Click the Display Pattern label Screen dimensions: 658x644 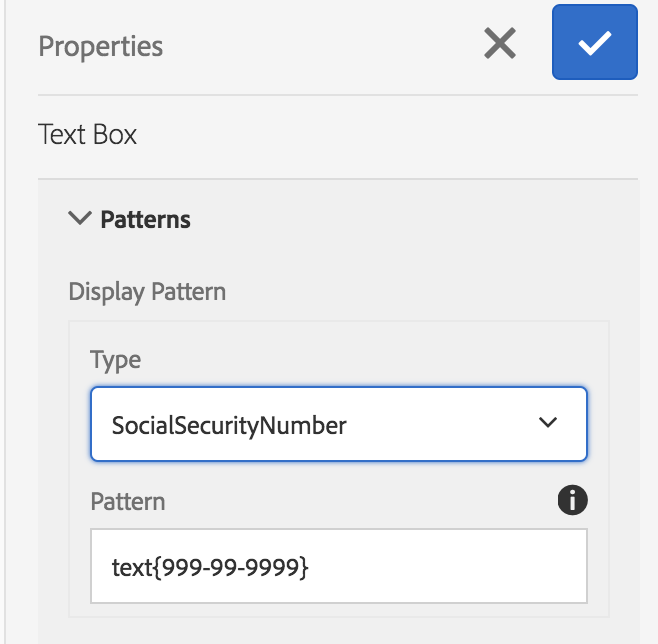[x=147, y=292]
